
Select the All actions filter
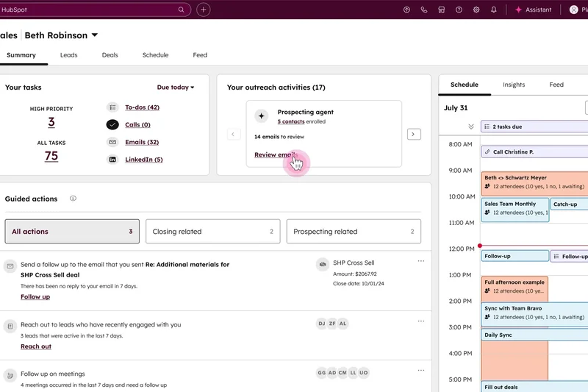pos(72,232)
